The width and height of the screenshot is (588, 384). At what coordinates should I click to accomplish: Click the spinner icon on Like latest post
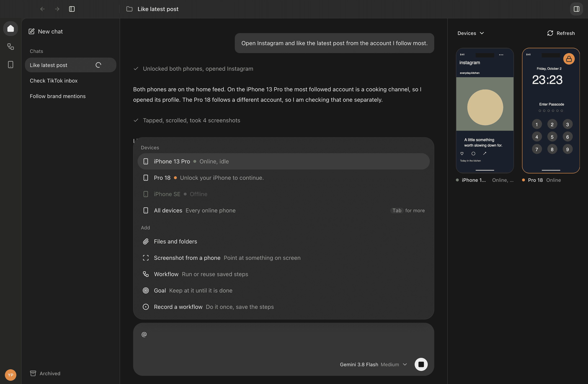coord(98,65)
